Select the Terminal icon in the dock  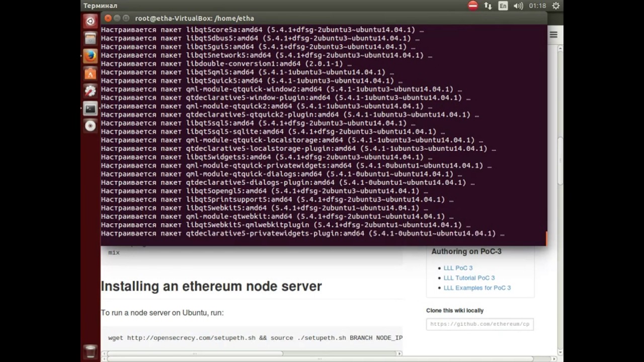coord(90,108)
